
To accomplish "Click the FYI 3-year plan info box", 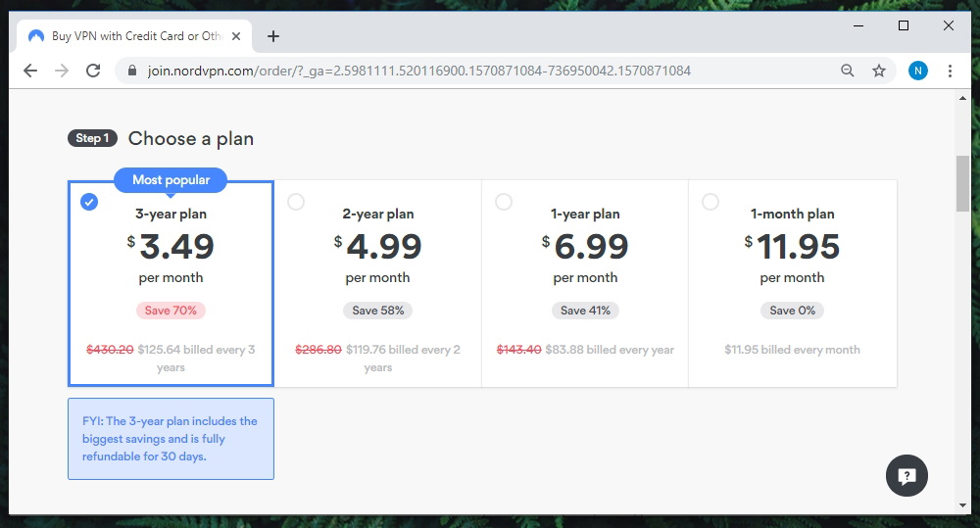I will (x=171, y=439).
